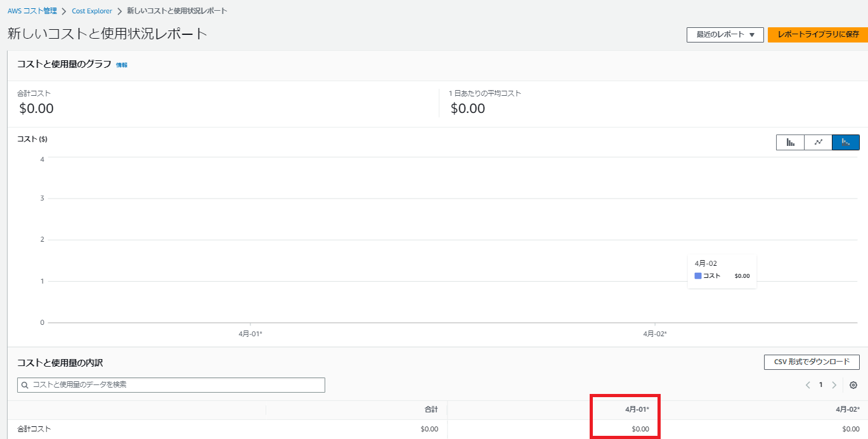The height and width of the screenshot is (439, 868).
Task: Click the 4月-01* label on chart axis
Action: click(250, 334)
